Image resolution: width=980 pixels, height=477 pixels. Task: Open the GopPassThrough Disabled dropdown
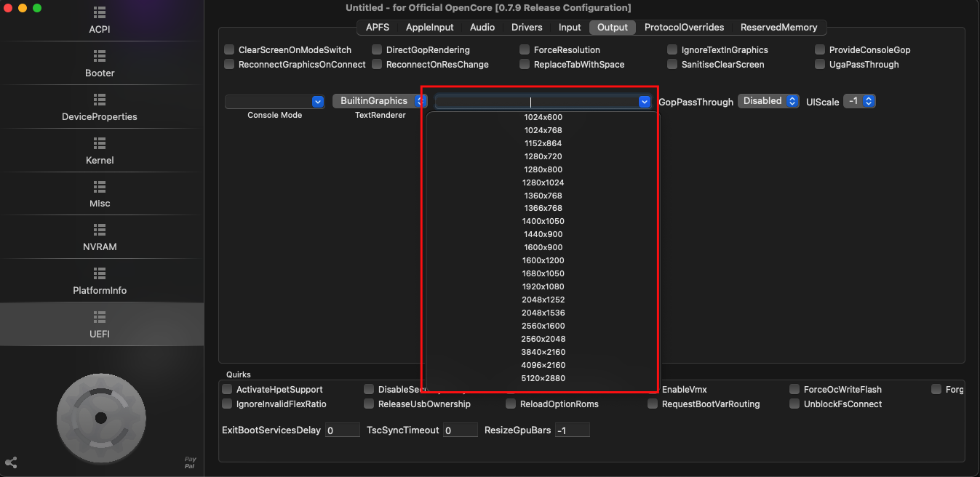point(768,101)
